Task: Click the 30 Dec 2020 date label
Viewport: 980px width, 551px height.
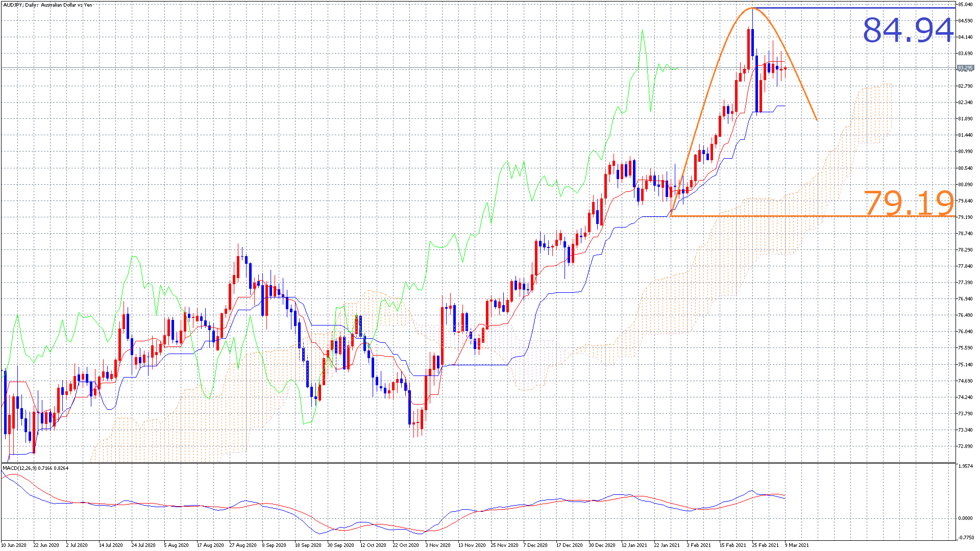Action: pyautogui.click(x=601, y=545)
